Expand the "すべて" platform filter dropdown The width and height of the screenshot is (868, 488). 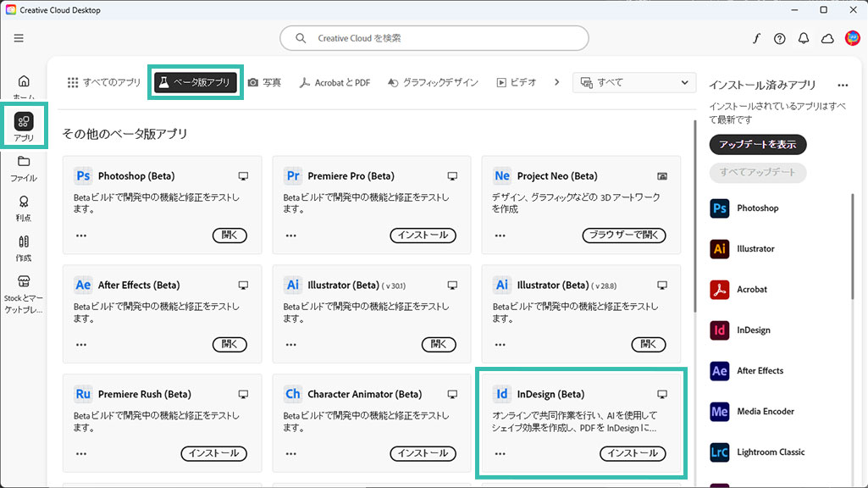(635, 82)
